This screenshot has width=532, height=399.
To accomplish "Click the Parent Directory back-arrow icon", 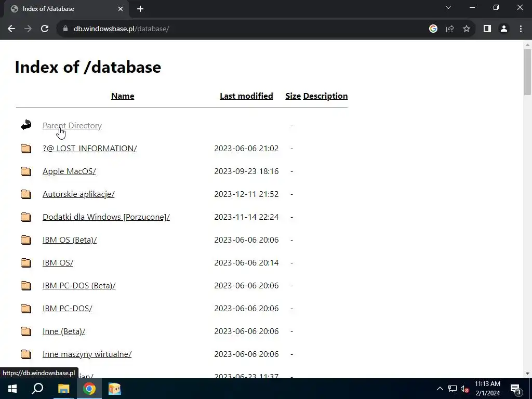I will coord(26,125).
